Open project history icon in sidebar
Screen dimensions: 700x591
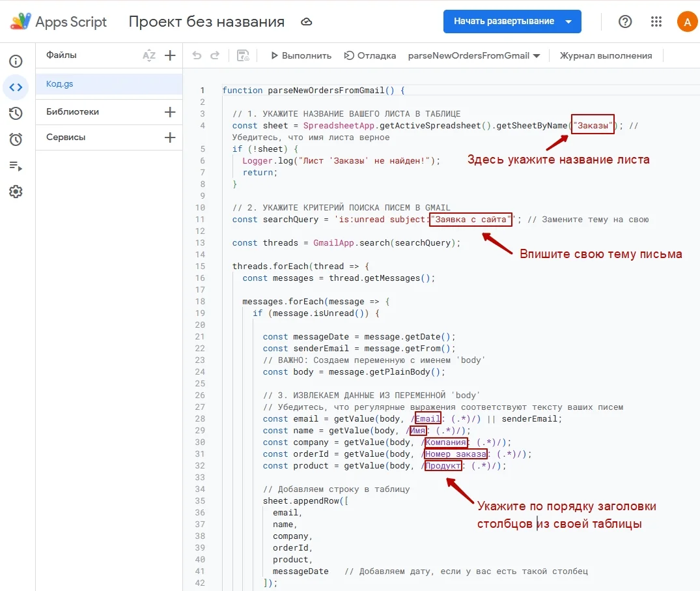(16, 113)
